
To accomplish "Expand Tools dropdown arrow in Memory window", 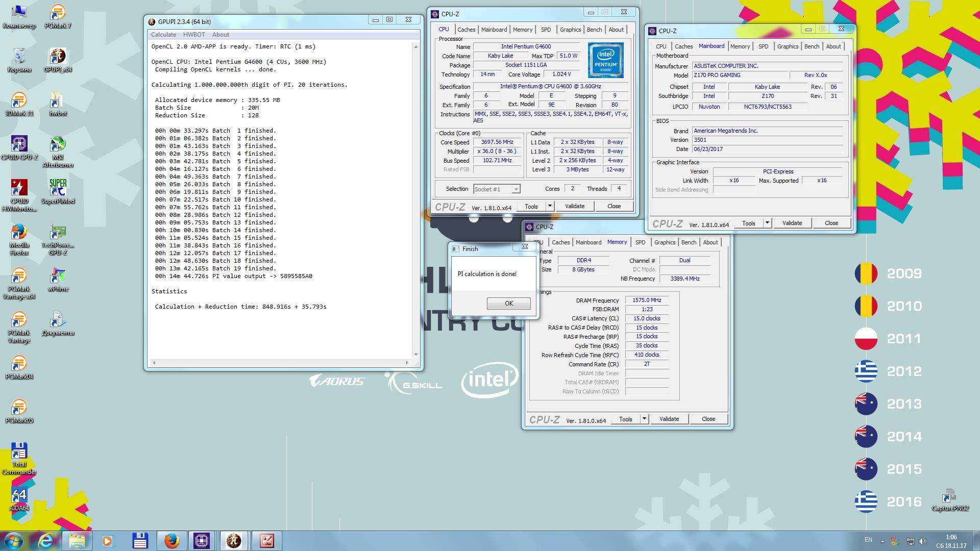I will 644,419.
